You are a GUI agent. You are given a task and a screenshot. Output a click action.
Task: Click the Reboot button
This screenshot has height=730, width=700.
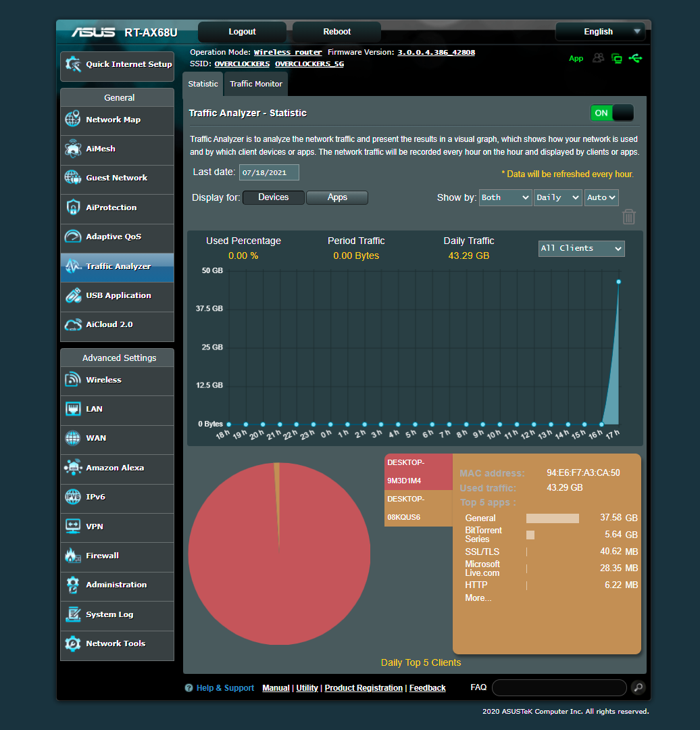(x=337, y=32)
